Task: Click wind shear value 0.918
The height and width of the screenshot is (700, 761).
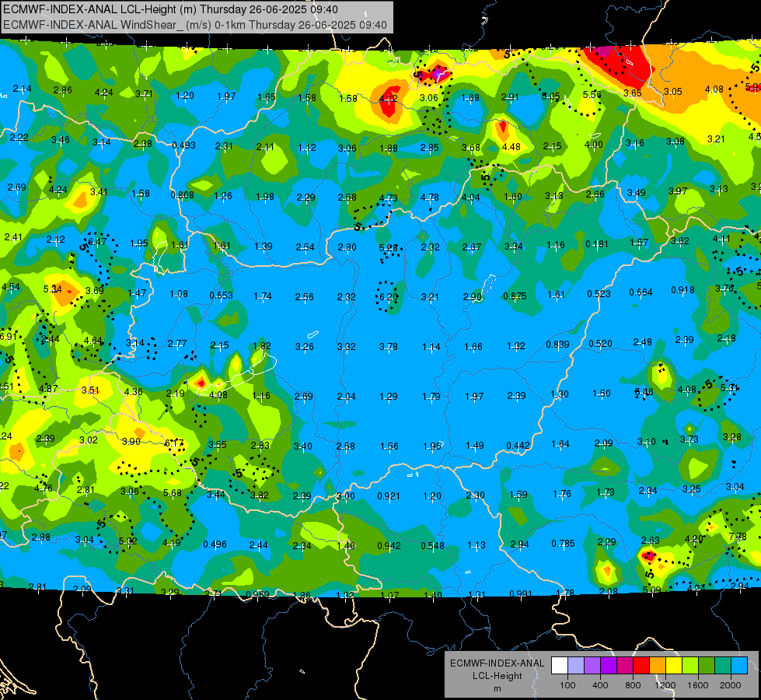Action: [682, 289]
